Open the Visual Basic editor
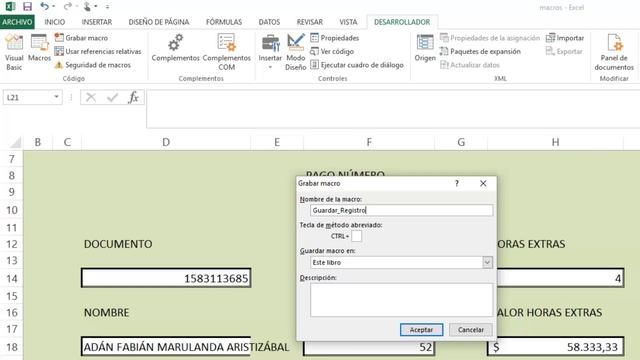Image resolution: width=640 pixels, height=360 pixels. (x=14, y=52)
